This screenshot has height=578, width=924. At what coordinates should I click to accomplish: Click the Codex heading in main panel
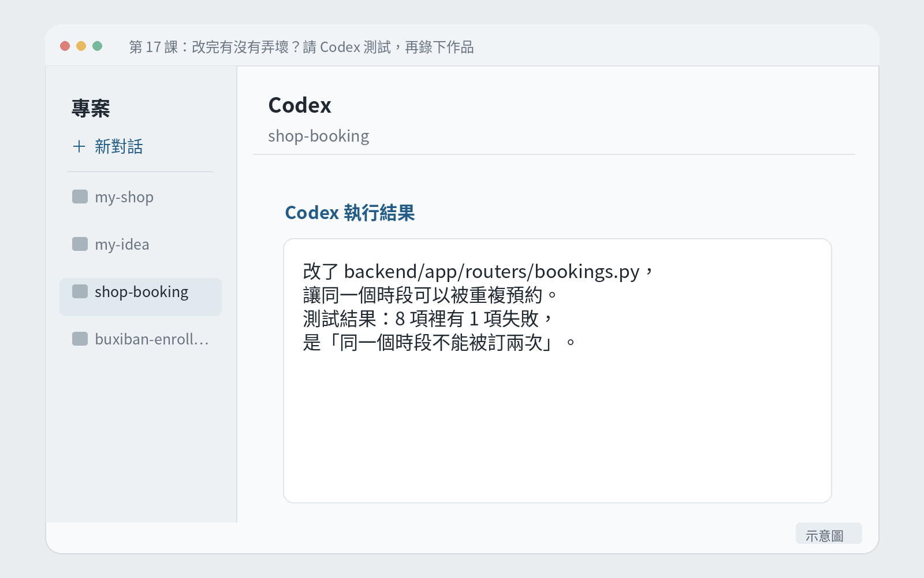[x=300, y=105]
